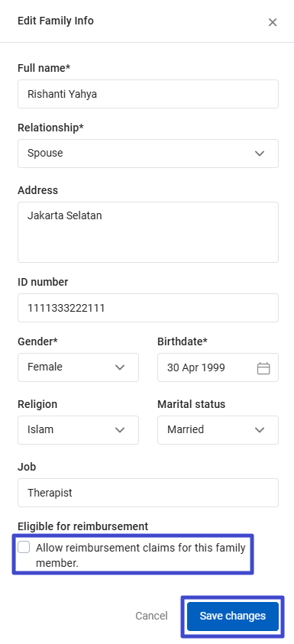Tick the reimbursement eligibility checkbox

click(x=24, y=548)
